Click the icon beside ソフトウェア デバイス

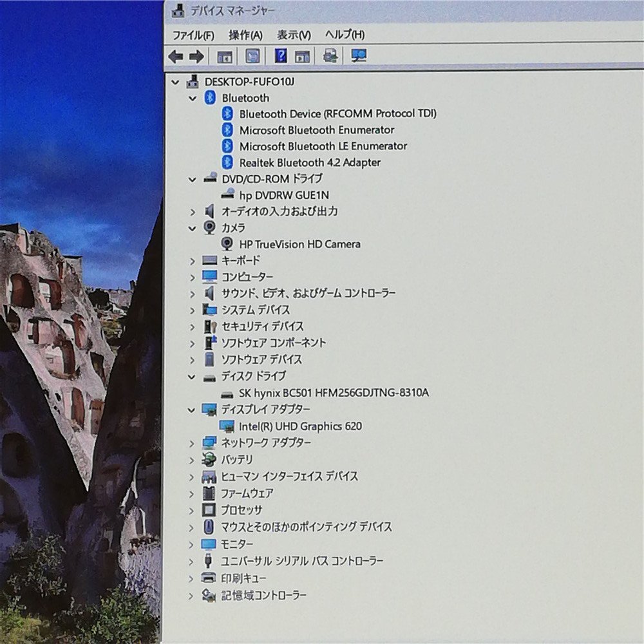point(209,360)
